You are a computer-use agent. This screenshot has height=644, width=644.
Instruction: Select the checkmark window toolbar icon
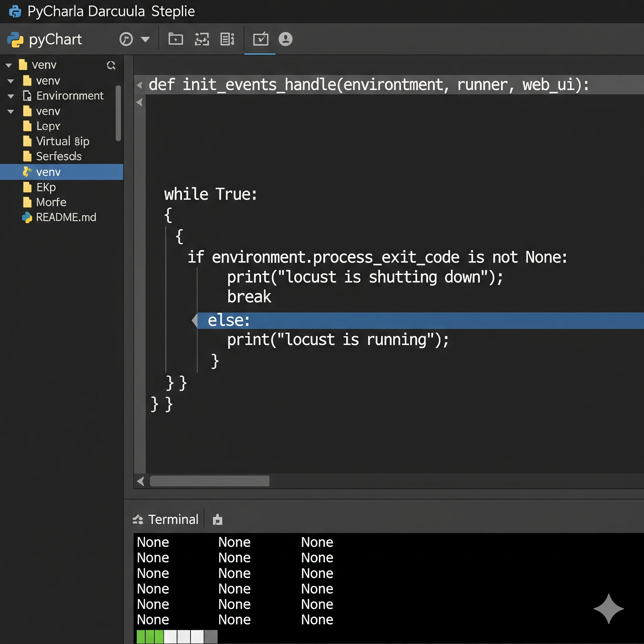(260, 39)
